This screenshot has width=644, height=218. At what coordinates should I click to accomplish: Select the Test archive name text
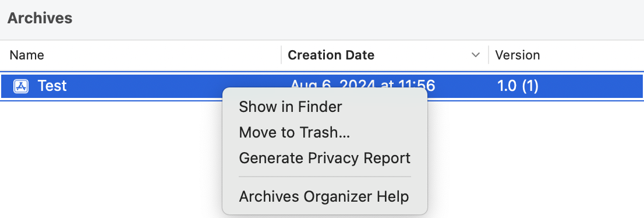[x=52, y=86]
